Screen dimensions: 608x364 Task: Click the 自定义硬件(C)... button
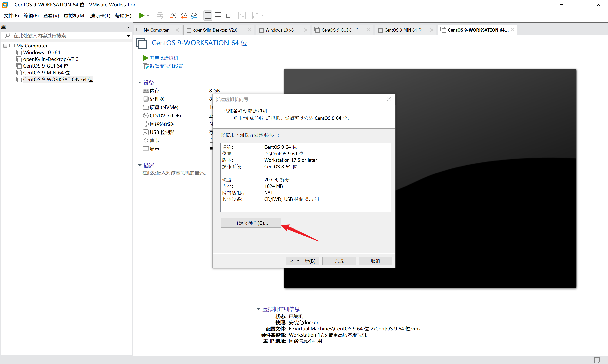click(251, 223)
